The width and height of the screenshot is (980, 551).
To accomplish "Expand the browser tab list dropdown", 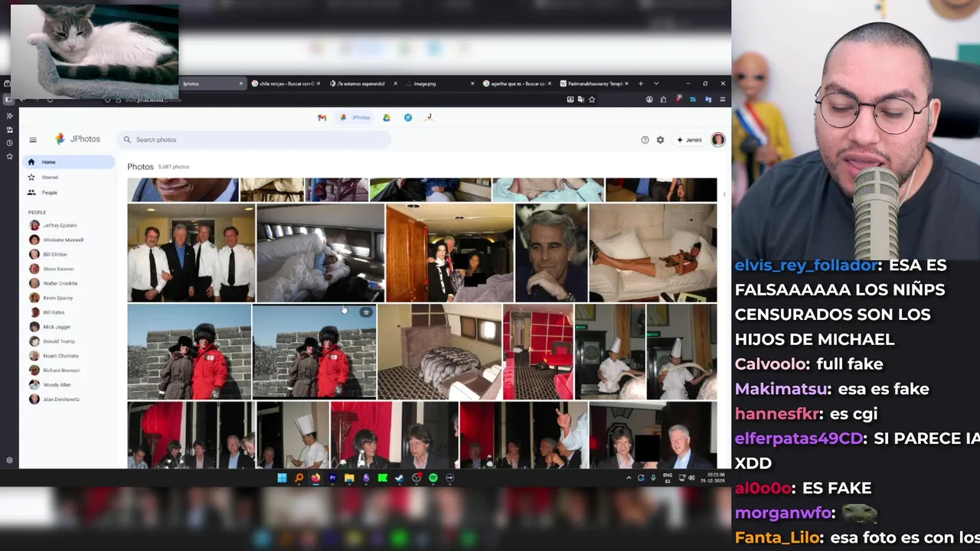I will [656, 83].
